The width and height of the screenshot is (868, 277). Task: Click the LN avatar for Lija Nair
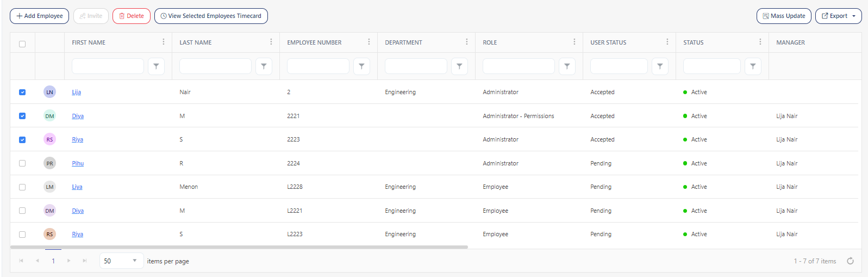49,92
